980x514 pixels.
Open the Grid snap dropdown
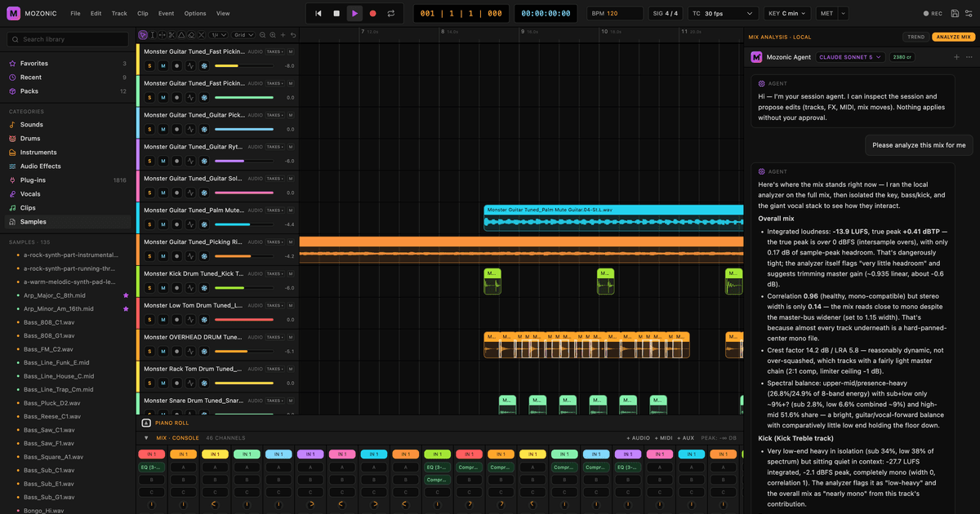click(243, 35)
